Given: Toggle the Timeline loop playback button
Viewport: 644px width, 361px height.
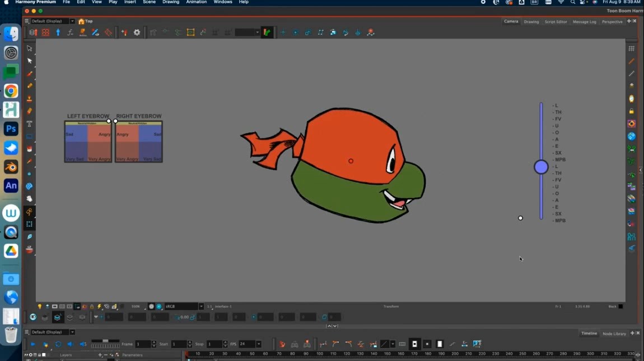Looking at the screenshot, I should [58, 344].
